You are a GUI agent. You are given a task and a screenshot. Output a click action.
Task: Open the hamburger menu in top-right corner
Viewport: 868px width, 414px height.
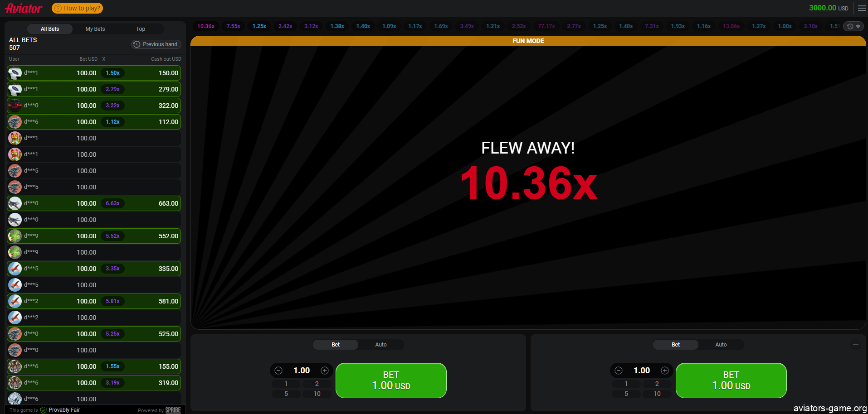click(862, 8)
